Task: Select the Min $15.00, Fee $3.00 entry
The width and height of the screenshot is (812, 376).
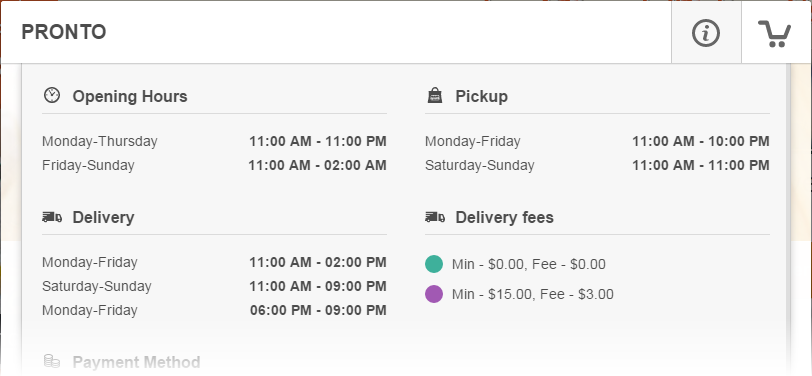Action: 533,295
